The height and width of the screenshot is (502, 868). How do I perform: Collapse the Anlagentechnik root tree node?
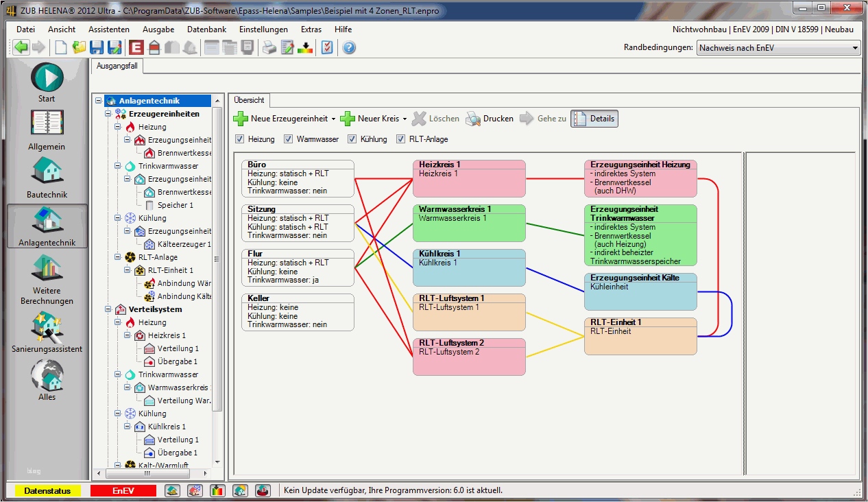pos(99,101)
